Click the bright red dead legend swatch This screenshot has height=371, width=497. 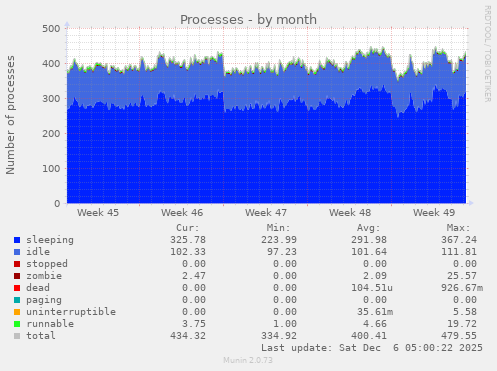coord(17,288)
